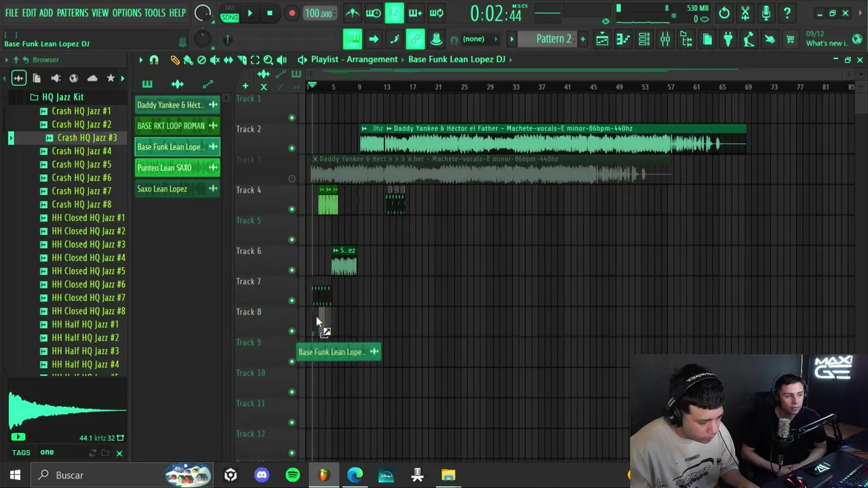Open the plugin picker plug icon
The height and width of the screenshot is (488, 868).
(x=728, y=39)
